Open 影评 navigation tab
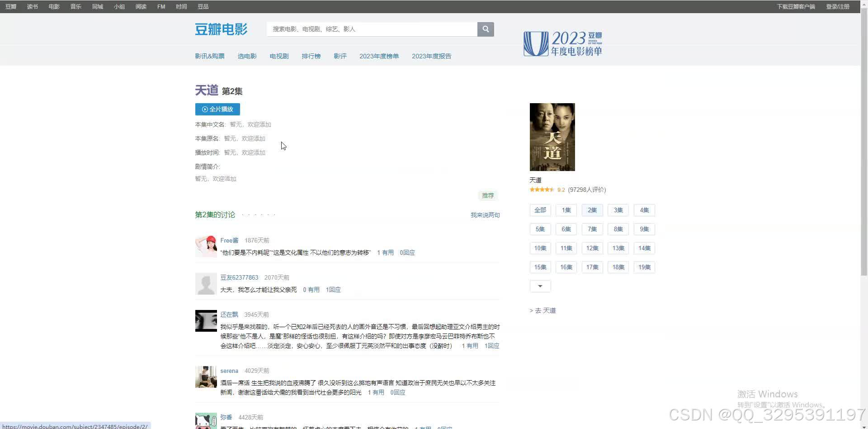This screenshot has width=868, height=429. pyautogui.click(x=340, y=56)
